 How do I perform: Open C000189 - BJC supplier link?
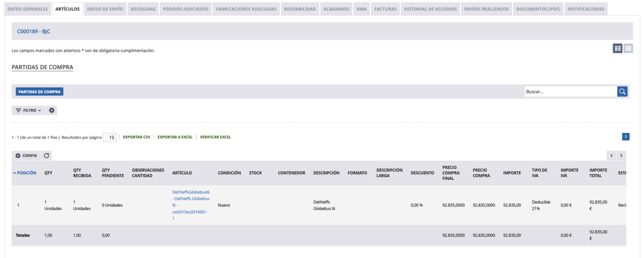pyautogui.click(x=34, y=31)
